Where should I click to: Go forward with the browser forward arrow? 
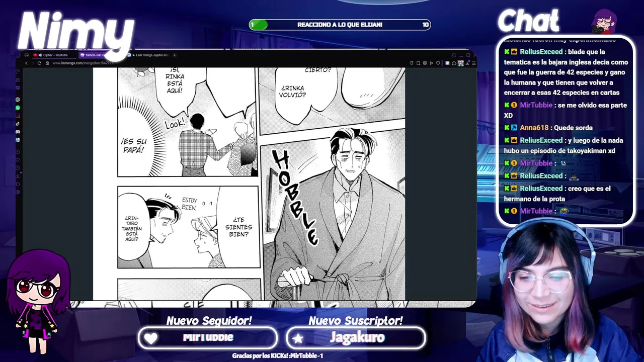(x=33, y=63)
